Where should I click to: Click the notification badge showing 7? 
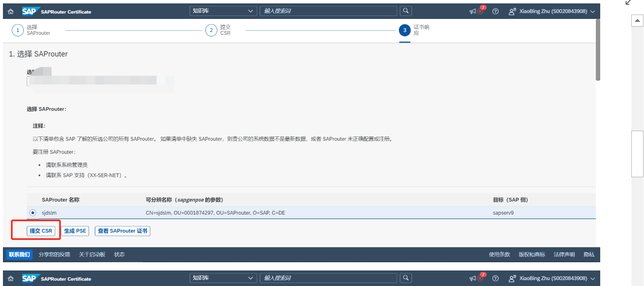point(482,6)
